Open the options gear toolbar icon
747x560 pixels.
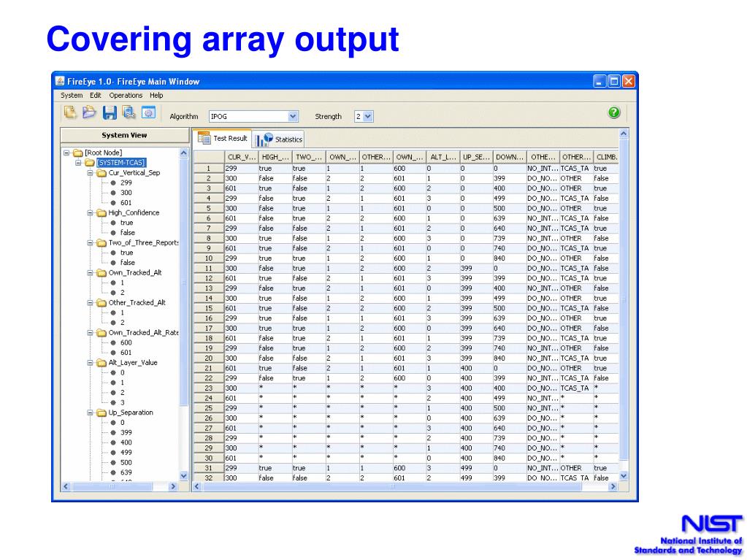149,113
